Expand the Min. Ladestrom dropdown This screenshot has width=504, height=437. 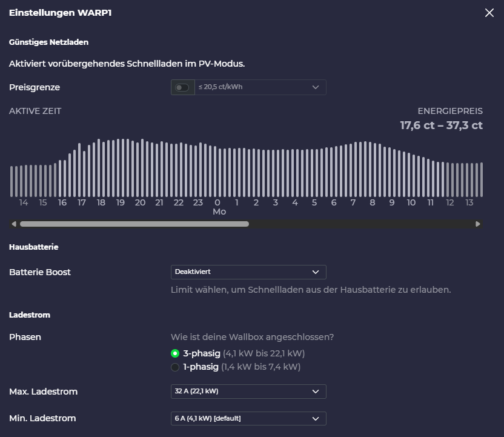coord(248,418)
